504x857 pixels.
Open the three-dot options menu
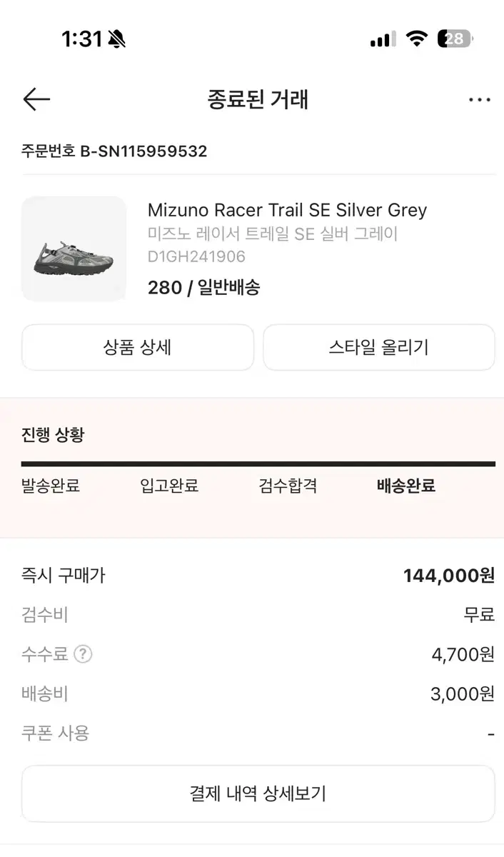(x=480, y=99)
